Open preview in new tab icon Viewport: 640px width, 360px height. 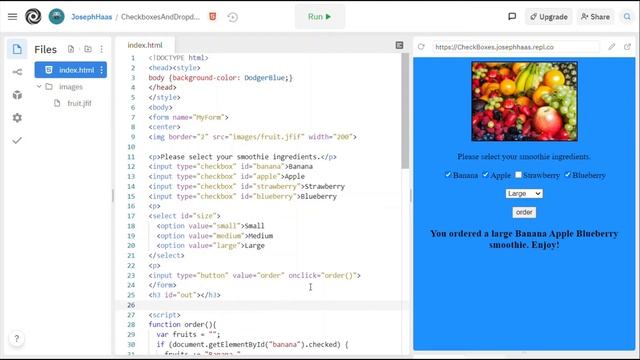click(x=627, y=47)
